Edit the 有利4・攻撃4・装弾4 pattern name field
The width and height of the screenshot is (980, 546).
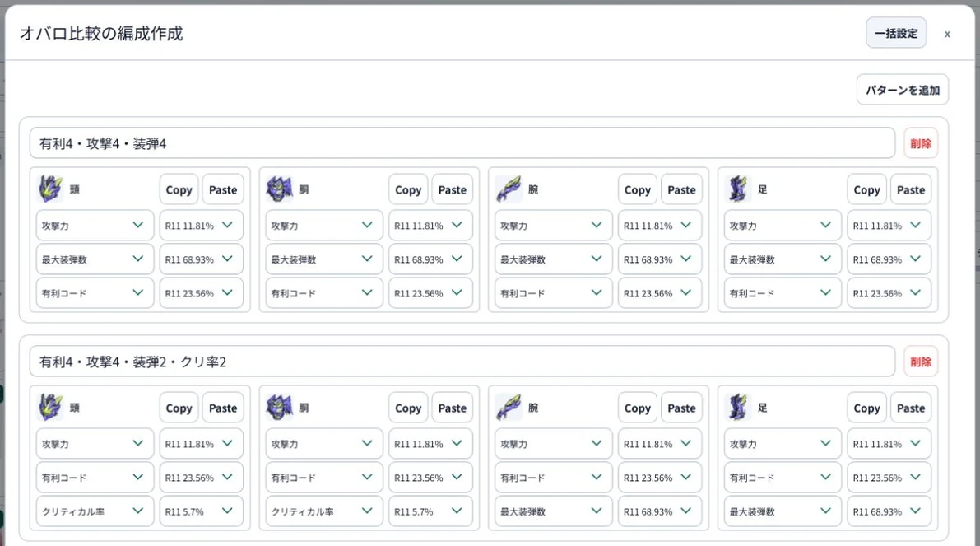tap(462, 144)
